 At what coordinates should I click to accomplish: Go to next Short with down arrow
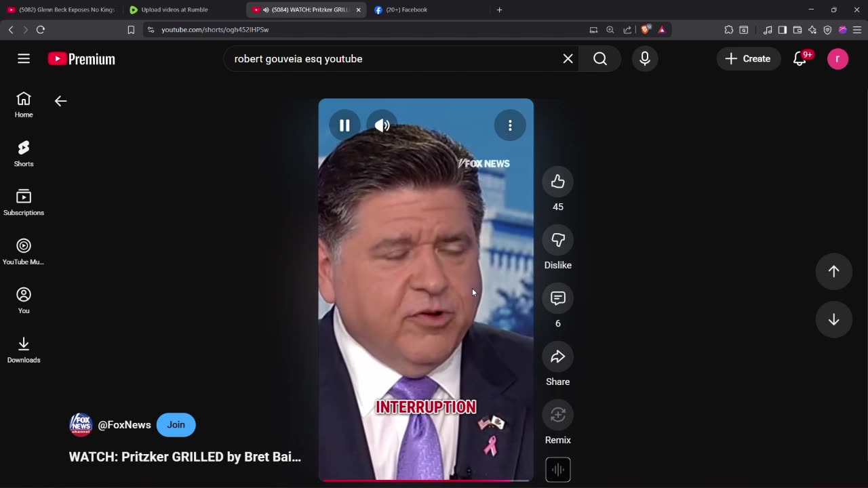pyautogui.click(x=834, y=320)
